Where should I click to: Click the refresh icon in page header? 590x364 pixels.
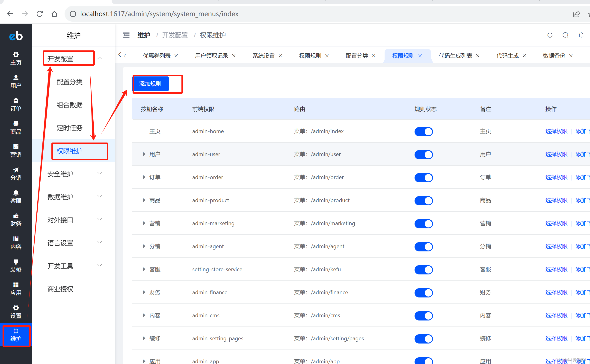coord(549,35)
